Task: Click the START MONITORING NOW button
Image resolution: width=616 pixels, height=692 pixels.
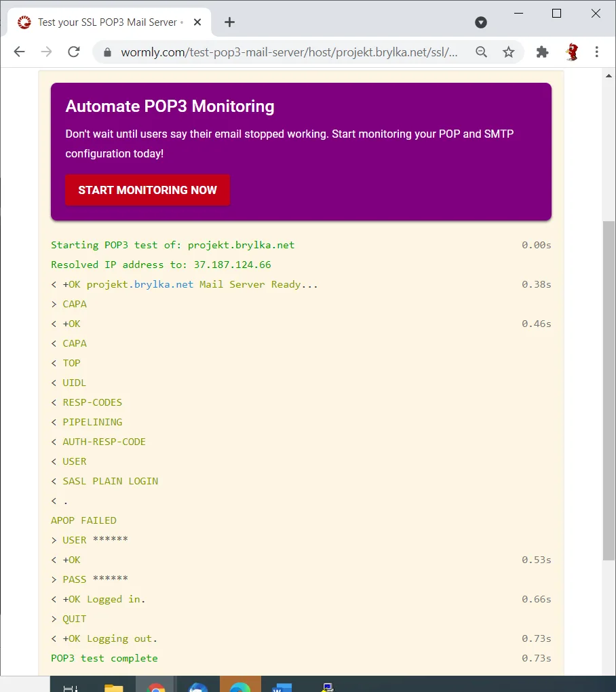Action: click(x=147, y=190)
